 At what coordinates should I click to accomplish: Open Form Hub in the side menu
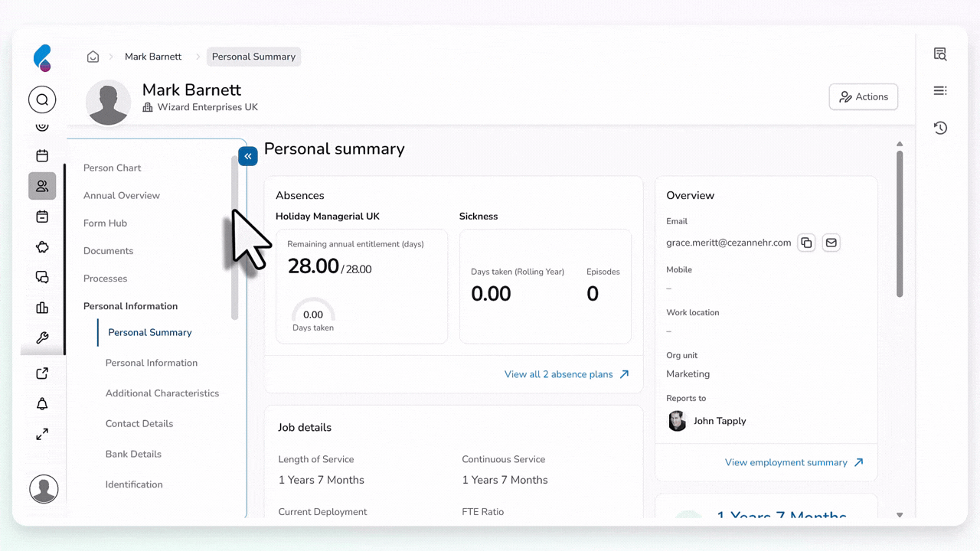pos(105,223)
